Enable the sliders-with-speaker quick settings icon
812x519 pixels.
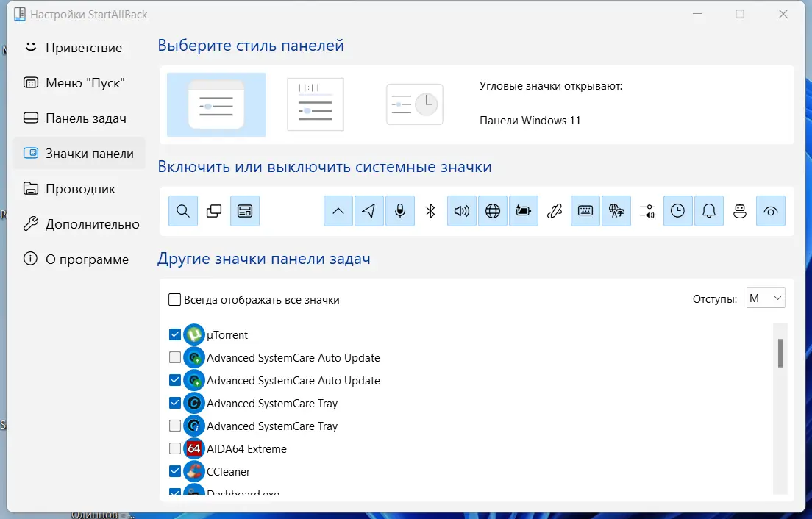[x=647, y=211]
